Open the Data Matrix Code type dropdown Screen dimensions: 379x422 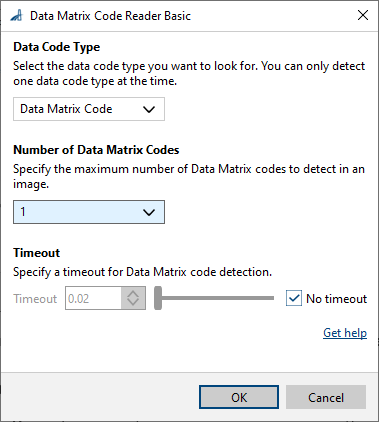click(89, 109)
